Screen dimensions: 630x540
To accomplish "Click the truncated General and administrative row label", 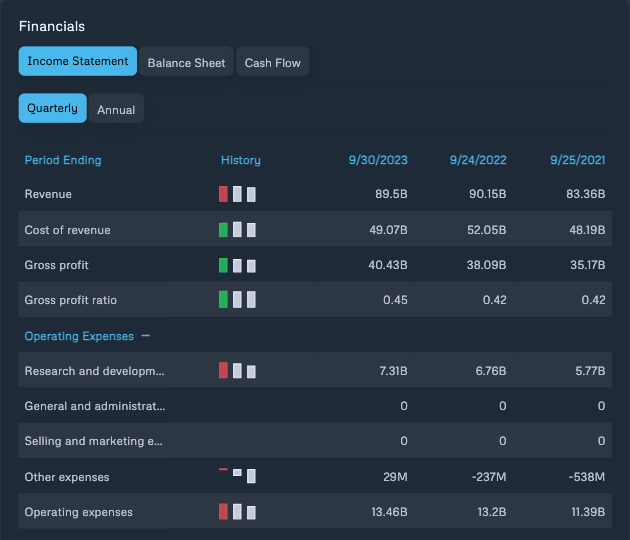I will tap(94, 406).
